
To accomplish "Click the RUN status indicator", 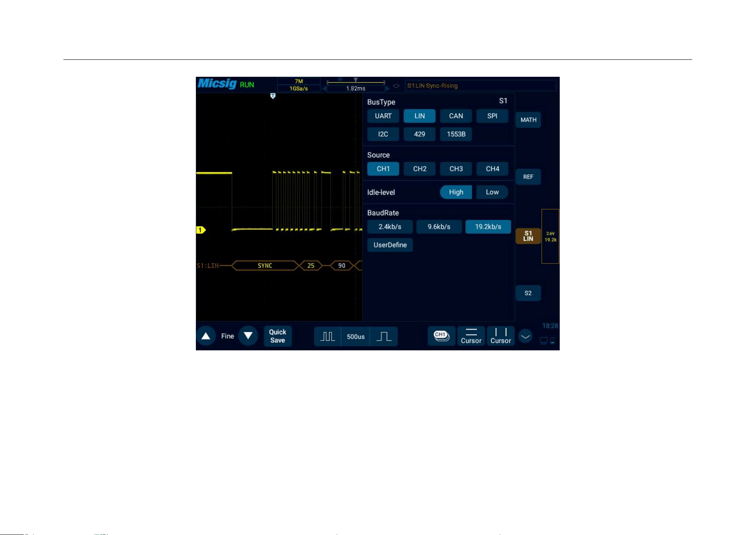I will coord(247,85).
